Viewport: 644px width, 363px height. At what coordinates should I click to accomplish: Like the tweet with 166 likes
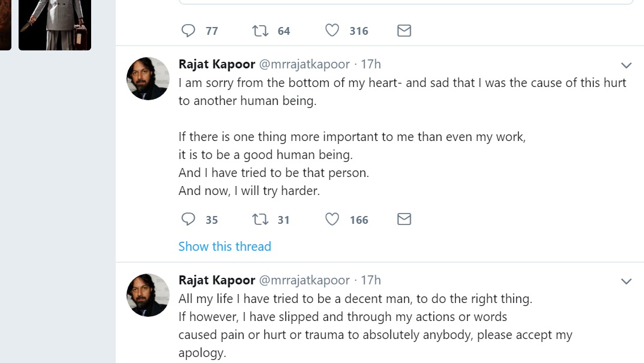[x=332, y=220]
